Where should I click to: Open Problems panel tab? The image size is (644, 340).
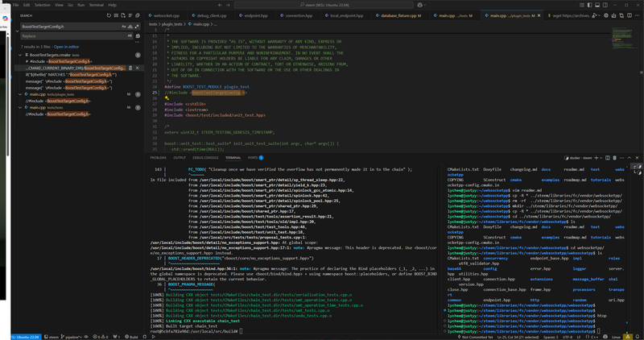(158, 157)
